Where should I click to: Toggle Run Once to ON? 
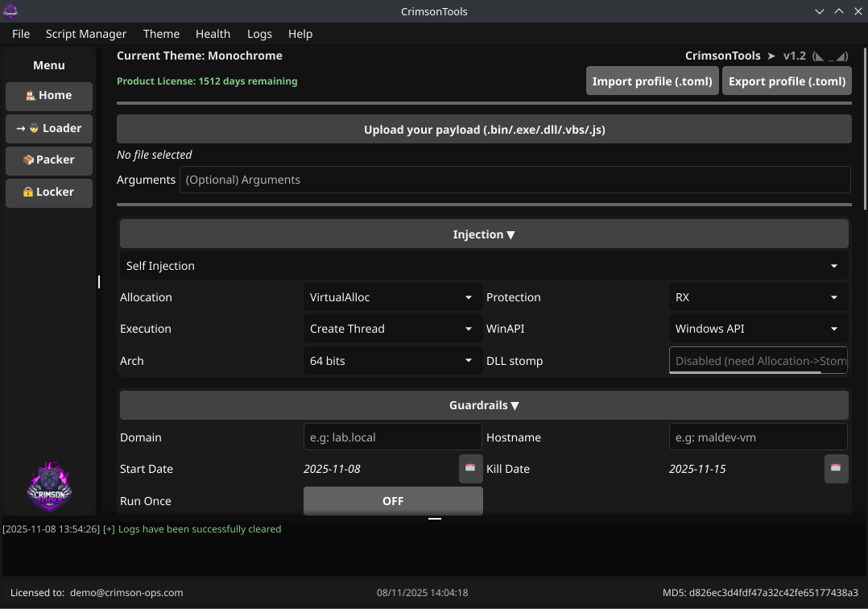393,500
